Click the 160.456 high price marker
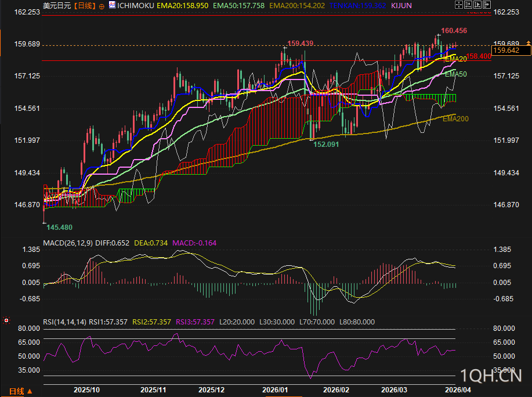 [454, 31]
